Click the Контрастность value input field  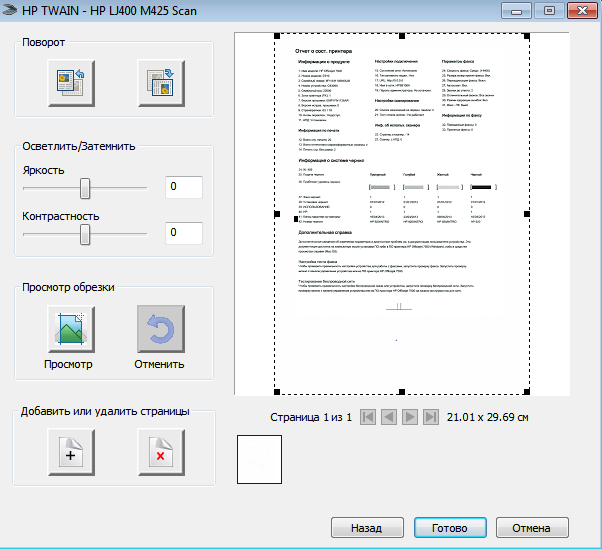[184, 233]
